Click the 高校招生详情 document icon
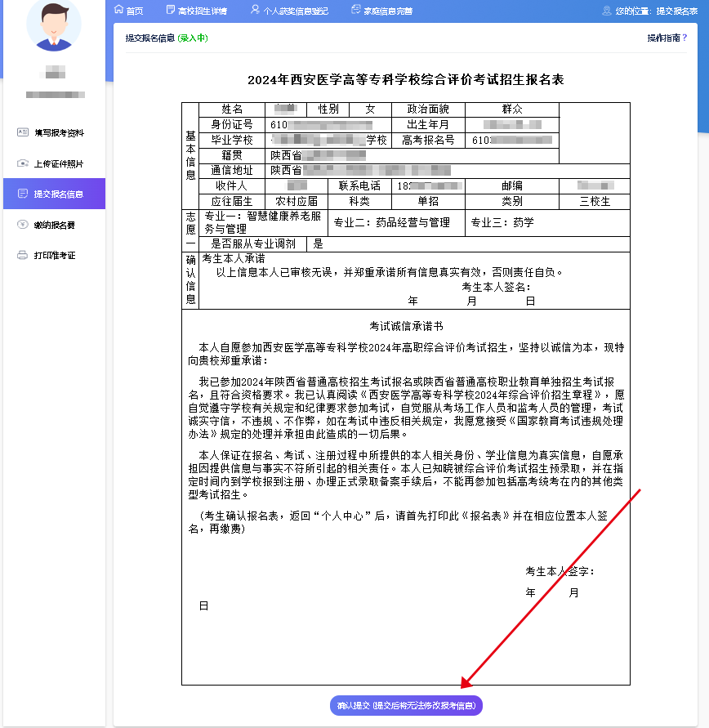Viewport: 709px width, 728px height. tap(170, 10)
